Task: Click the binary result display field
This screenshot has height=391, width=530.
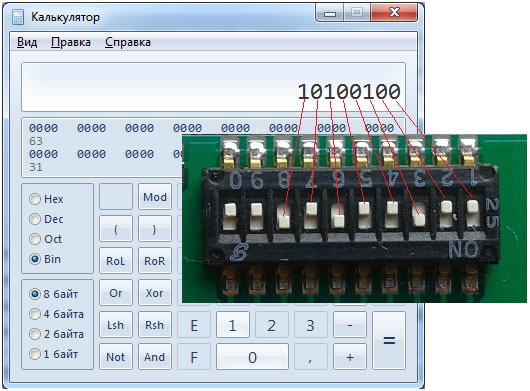Action: pos(213,87)
